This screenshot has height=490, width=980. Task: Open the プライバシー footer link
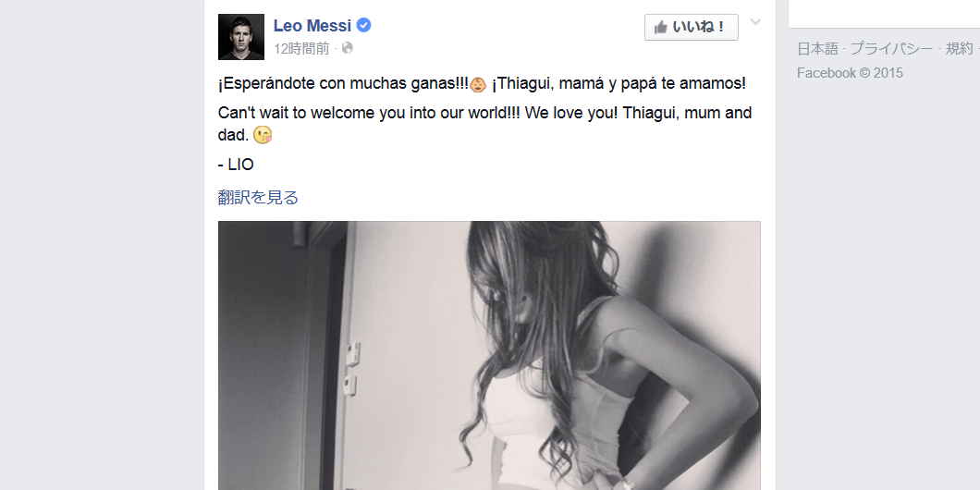coord(891,49)
